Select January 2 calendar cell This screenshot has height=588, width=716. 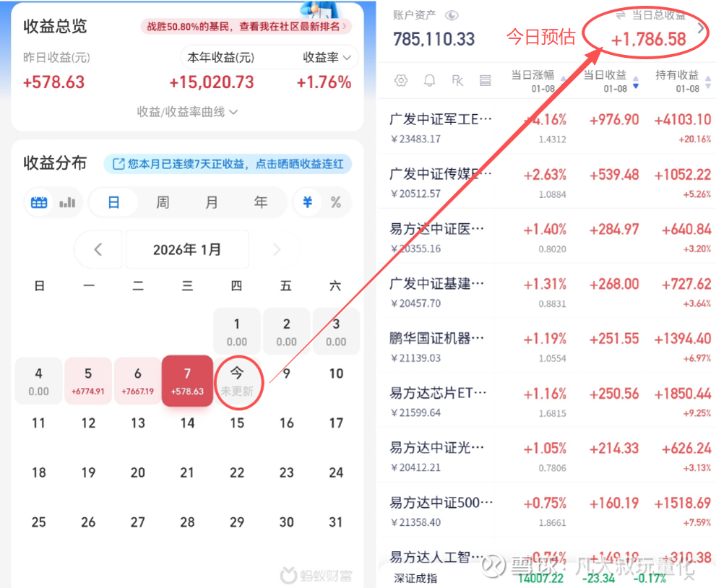point(286,332)
